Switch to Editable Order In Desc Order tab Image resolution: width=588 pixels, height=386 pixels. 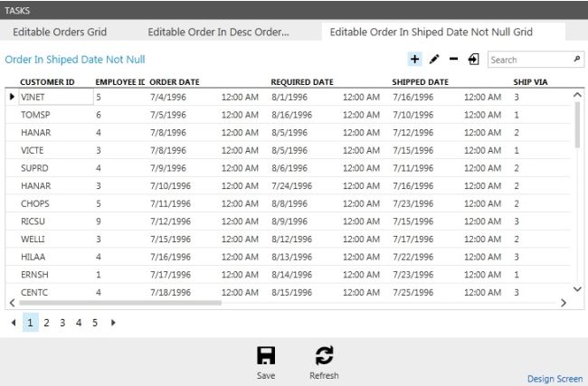tap(218, 32)
